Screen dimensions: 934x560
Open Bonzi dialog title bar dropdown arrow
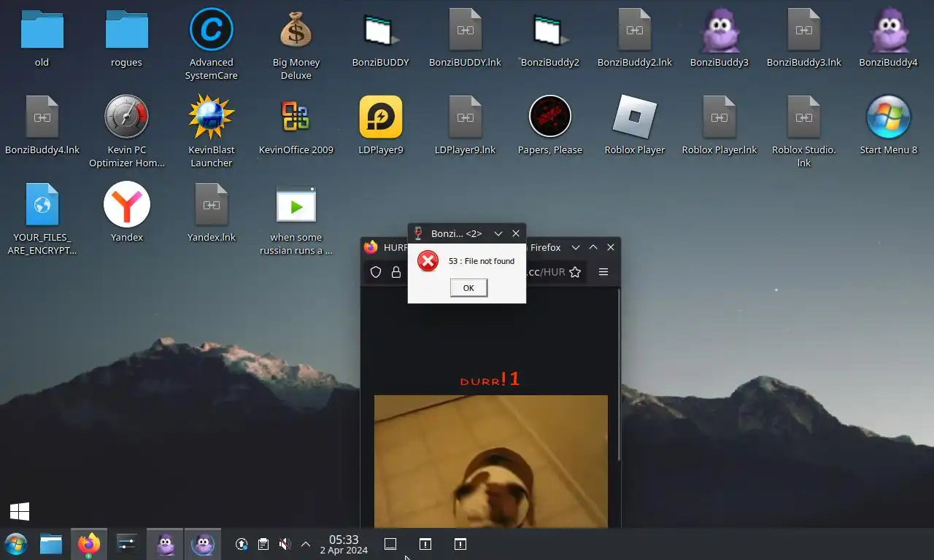tap(498, 233)
